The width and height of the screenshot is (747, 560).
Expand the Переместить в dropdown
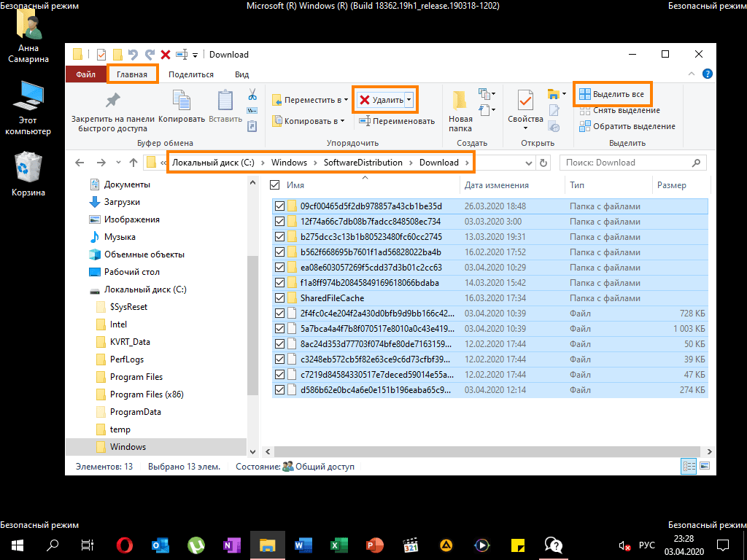tap(347, 100)
